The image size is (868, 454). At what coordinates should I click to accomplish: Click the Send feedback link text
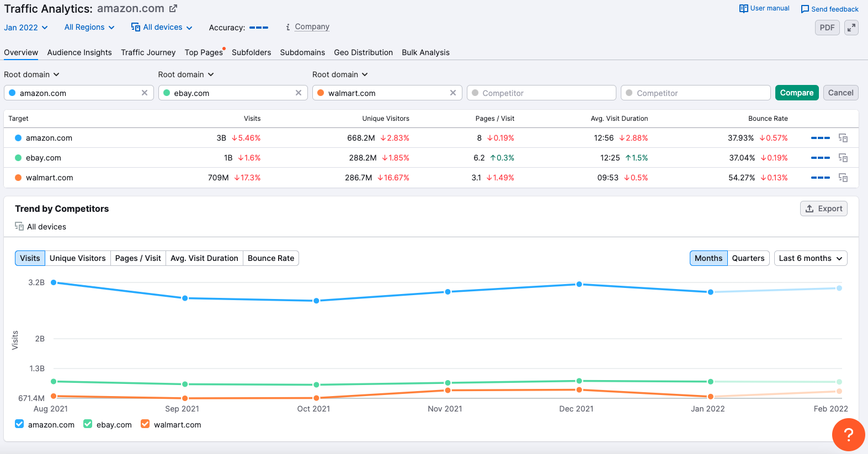pyautogui.click(x=835, y=9)
